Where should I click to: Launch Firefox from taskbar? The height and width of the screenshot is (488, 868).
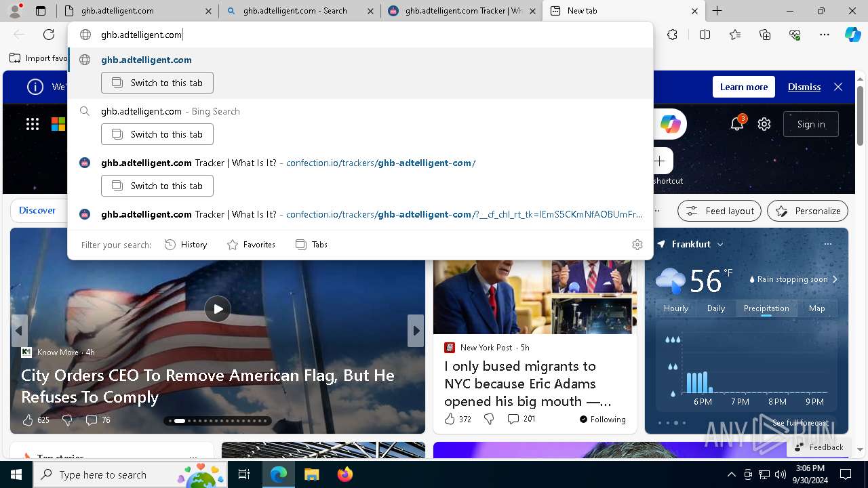pos(345,475)
